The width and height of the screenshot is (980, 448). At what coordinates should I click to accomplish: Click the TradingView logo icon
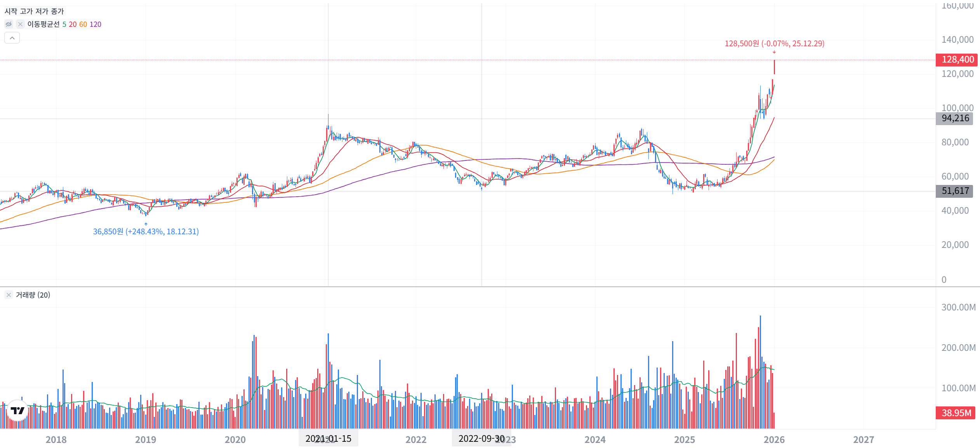pyautogui.click(x=17, y=410)
